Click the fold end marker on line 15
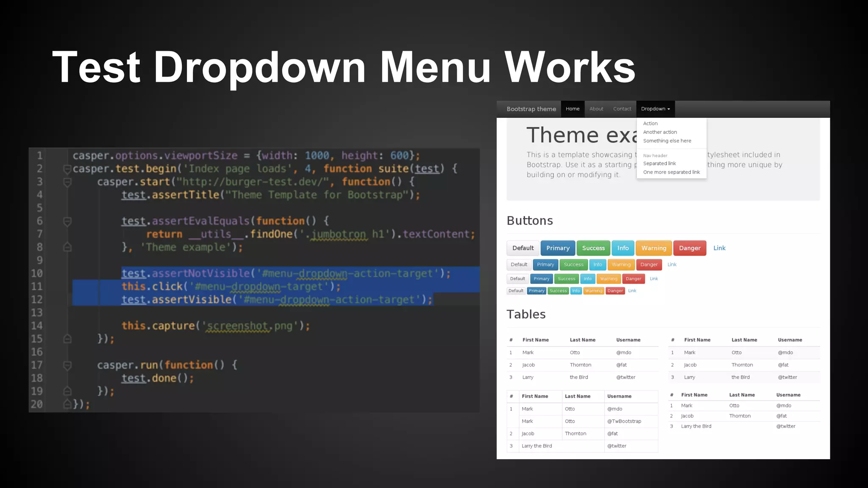Image resolution: width=868 pixels, height=488 pixels. 67,339
